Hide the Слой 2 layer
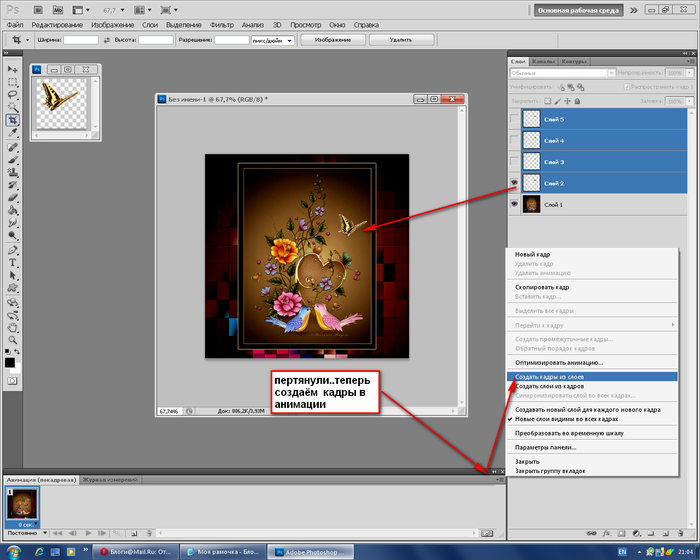This screenshot has height=560, width=700. coord(514,183)
